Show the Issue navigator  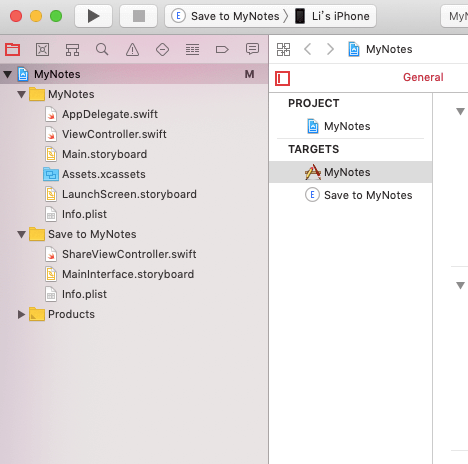132,50
